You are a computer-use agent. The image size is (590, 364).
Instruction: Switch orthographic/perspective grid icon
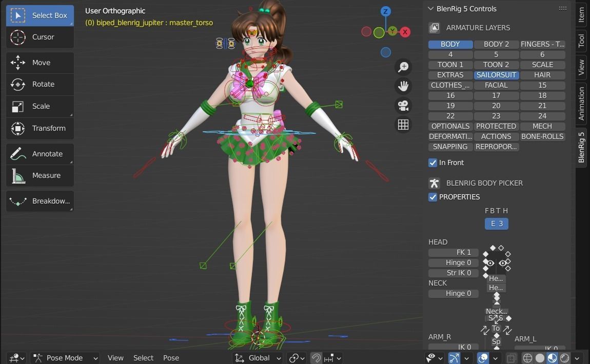pos(403,125)
